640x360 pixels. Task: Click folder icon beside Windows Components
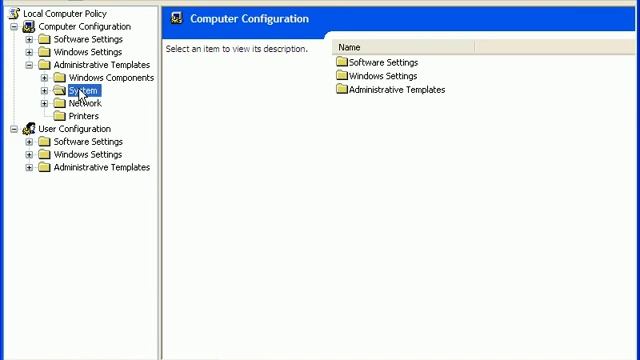59,78
